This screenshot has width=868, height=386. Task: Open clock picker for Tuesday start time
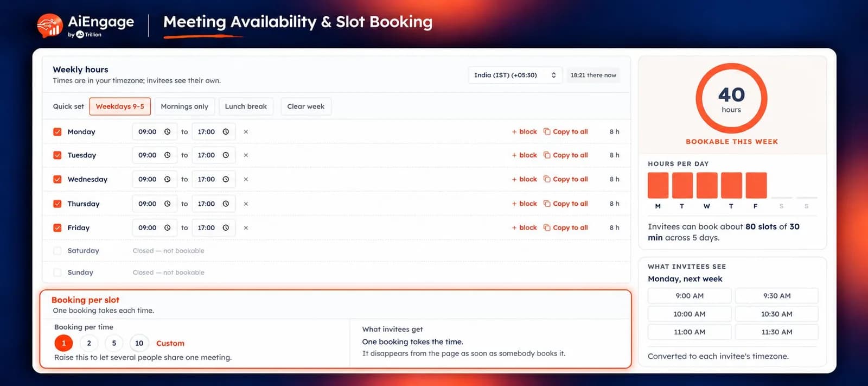coord(168,155)
